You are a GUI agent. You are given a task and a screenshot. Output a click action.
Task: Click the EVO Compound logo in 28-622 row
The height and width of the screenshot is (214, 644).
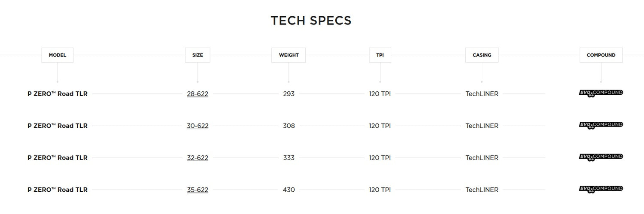click(601, 93)
